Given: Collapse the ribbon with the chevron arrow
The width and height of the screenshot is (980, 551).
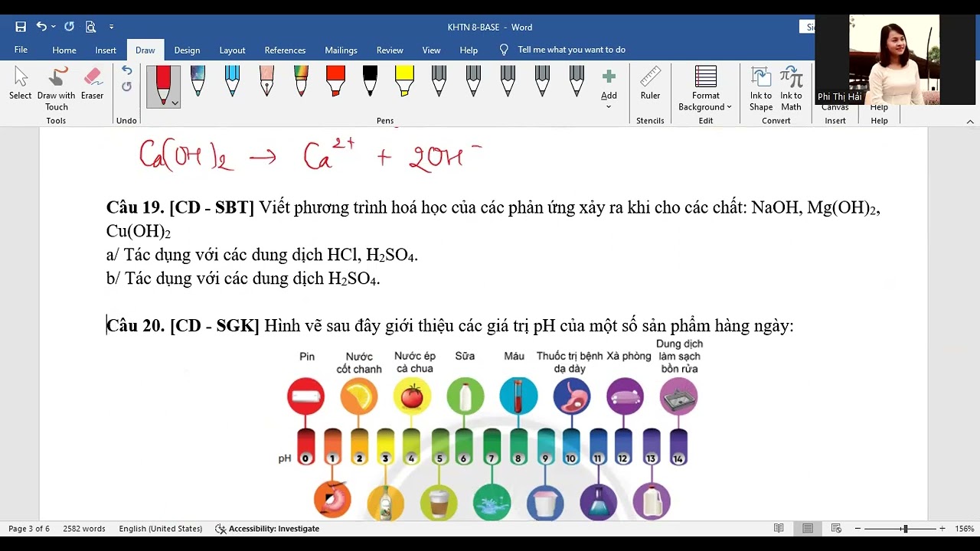Looking at the screenshot, I should tap(970, 121).
